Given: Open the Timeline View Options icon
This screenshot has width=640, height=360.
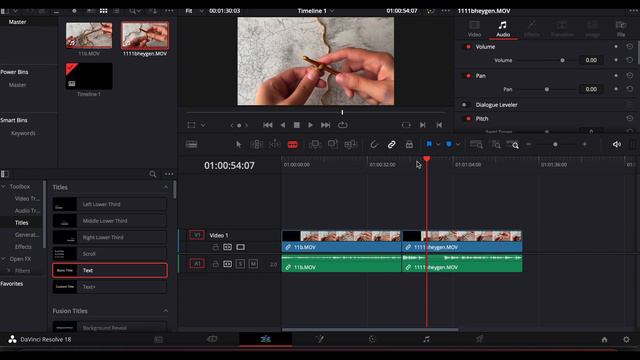Looking at the screenshot, I should [x=191, y=144].
